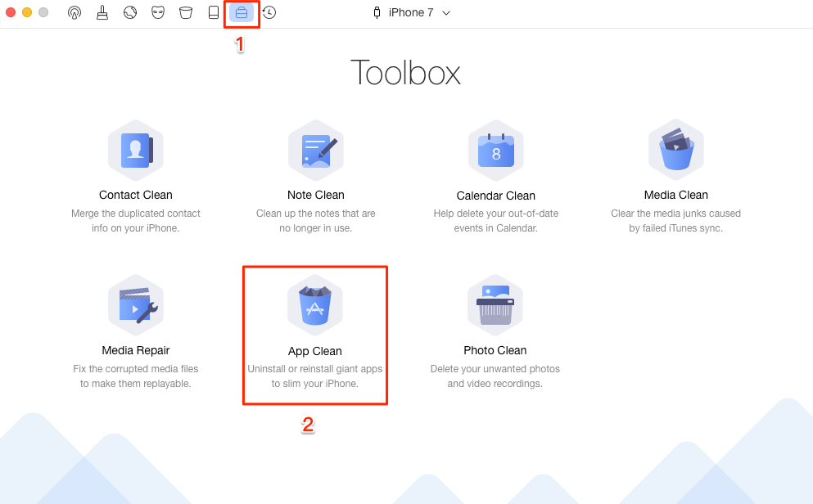The width and height of the screenshot is (813, 504).
Task: Open the trash bin toolbar icon
Action: (x=186, y=12)
